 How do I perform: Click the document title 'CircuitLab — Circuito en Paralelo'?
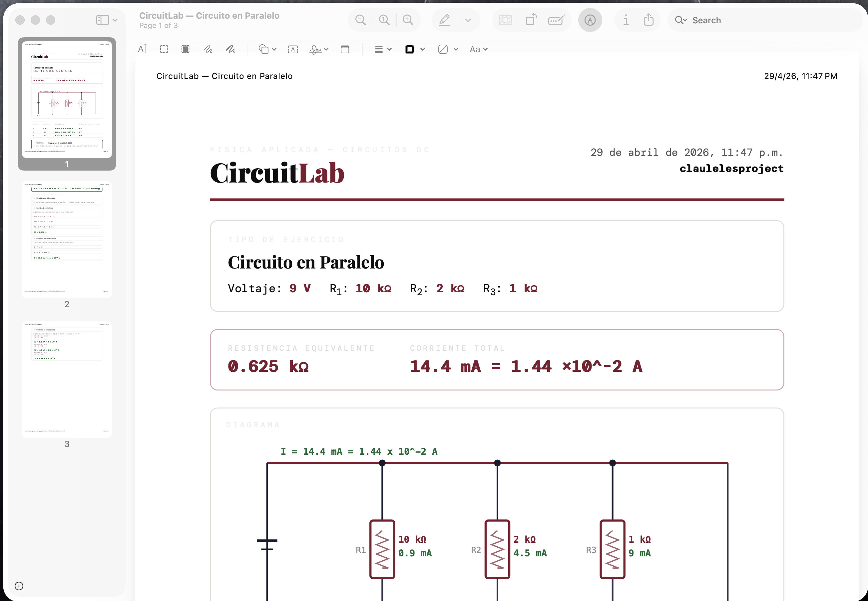(x=209, y=15)
